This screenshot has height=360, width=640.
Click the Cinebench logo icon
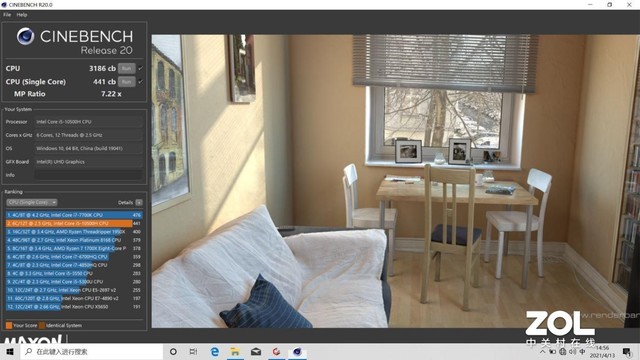point(25,36)
